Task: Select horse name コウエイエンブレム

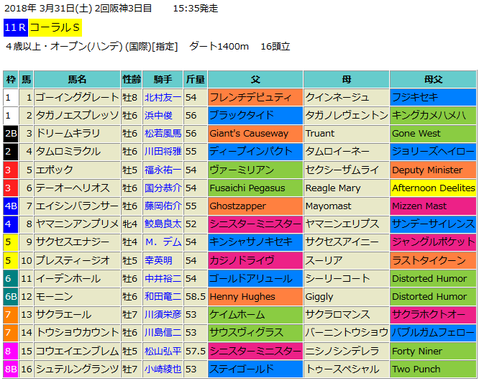Action: (x=77, y=351)
